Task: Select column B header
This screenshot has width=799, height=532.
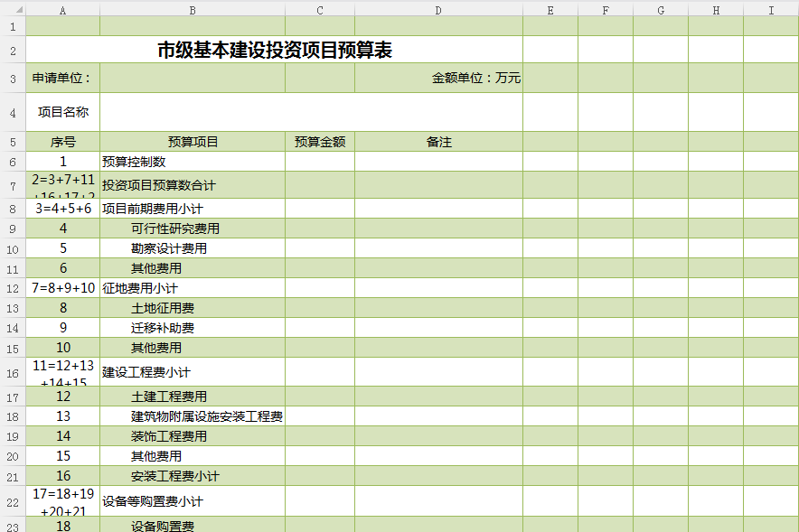Action: coord(193,9)
